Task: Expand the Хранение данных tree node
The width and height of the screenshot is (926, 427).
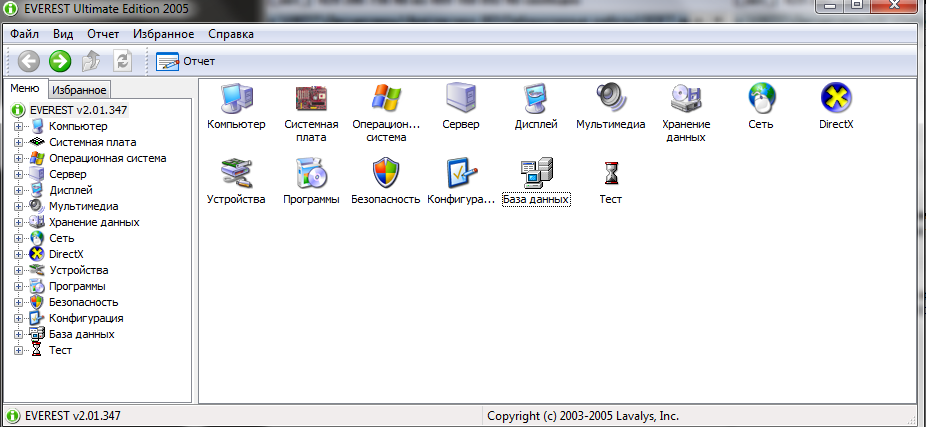Action: point(18,222)
